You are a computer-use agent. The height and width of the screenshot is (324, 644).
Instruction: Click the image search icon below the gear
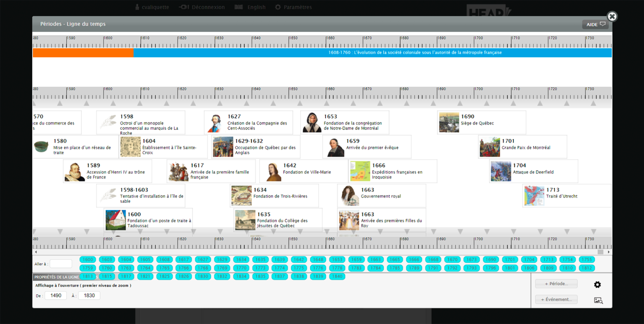point(598,300)
